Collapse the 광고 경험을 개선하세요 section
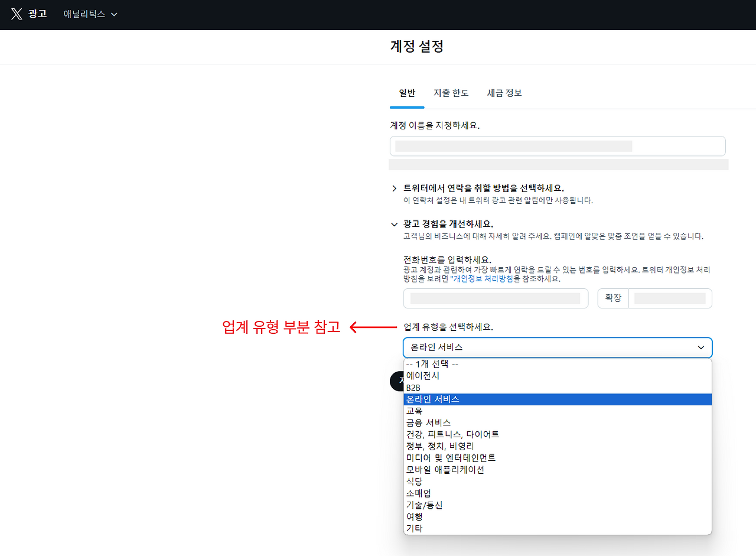 coord(395,225)
